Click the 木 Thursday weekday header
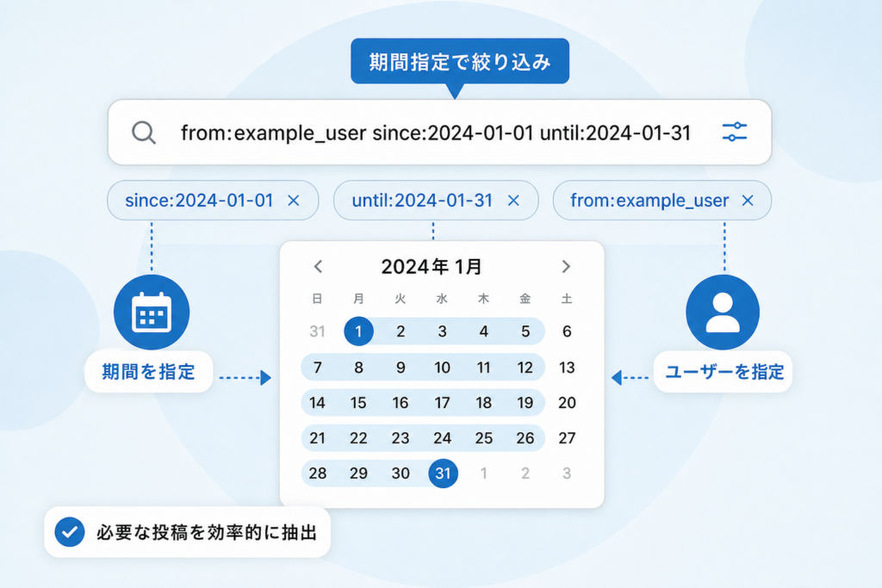 (x=484, y=299)
